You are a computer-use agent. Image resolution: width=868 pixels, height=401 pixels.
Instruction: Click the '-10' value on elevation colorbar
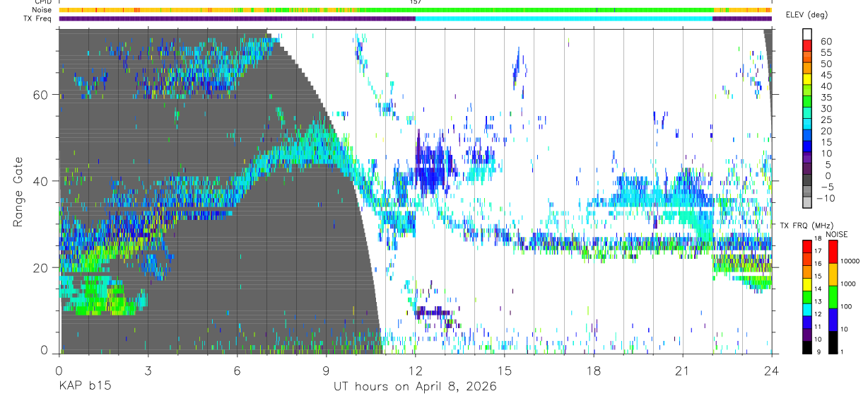(824, 198)
